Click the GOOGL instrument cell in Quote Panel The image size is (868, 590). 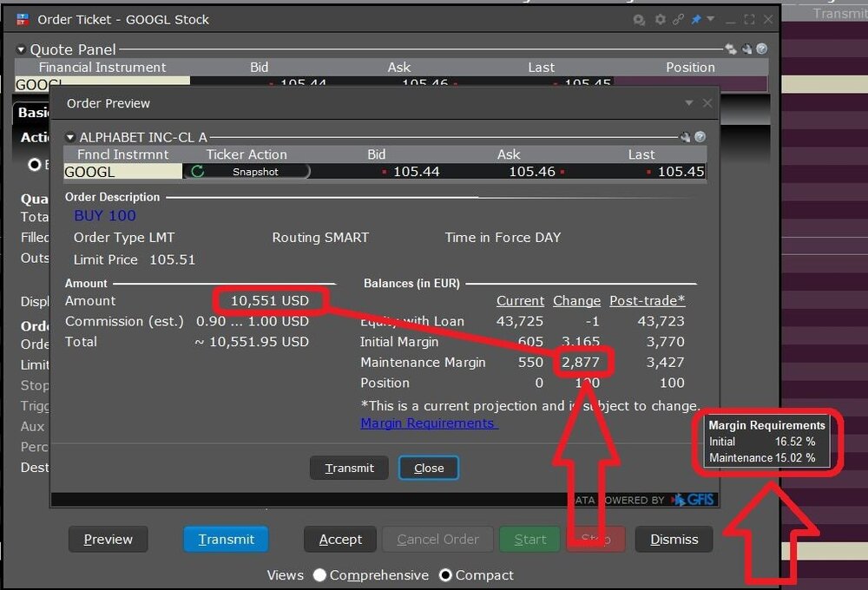click(x=102, y=83)
